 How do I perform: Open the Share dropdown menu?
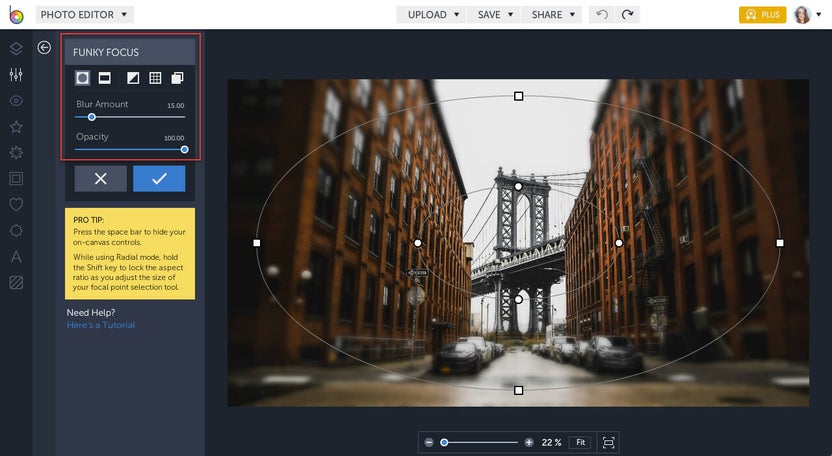(x=552, y=15)
